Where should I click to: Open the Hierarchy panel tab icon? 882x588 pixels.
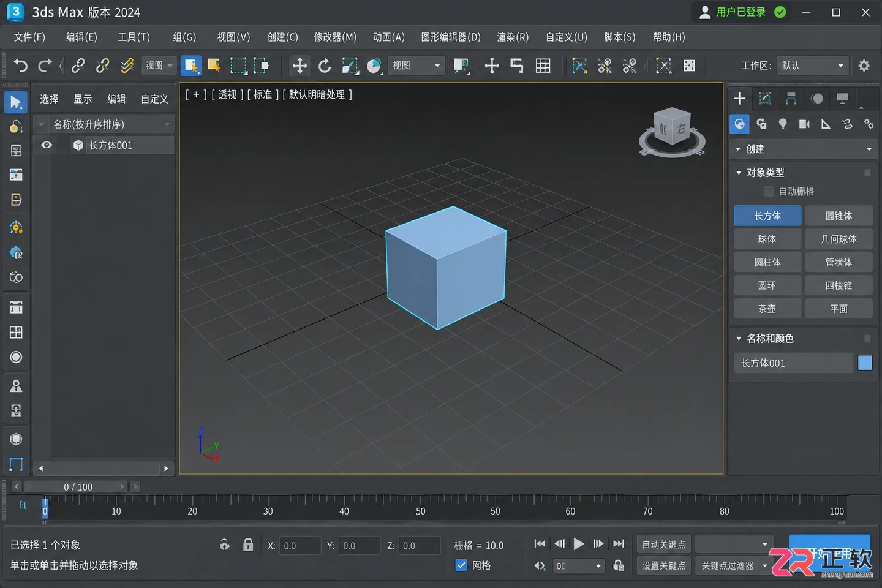(x=791, y=98)
